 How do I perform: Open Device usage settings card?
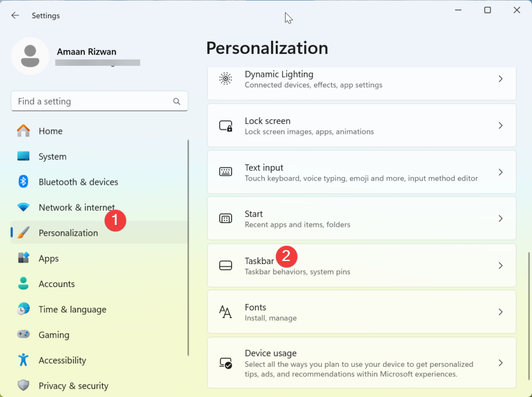[x=362, y=363]
